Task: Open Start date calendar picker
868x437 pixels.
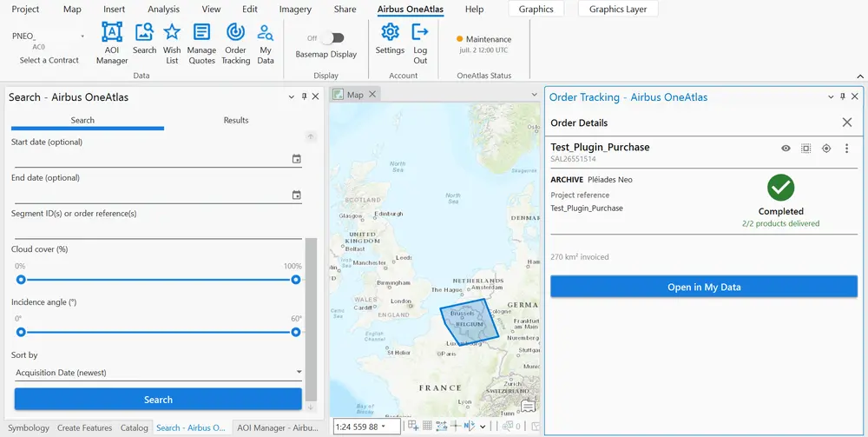Action: click(x=297, y=159)
